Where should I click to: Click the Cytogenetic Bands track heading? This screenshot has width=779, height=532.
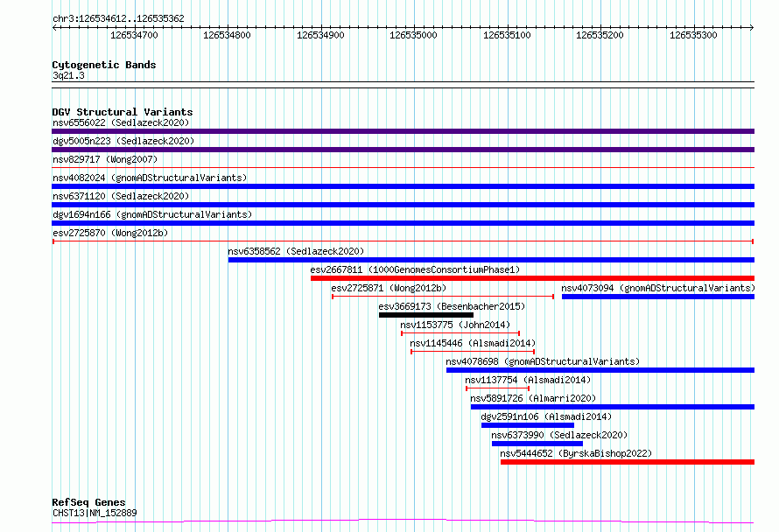(104, 65)
